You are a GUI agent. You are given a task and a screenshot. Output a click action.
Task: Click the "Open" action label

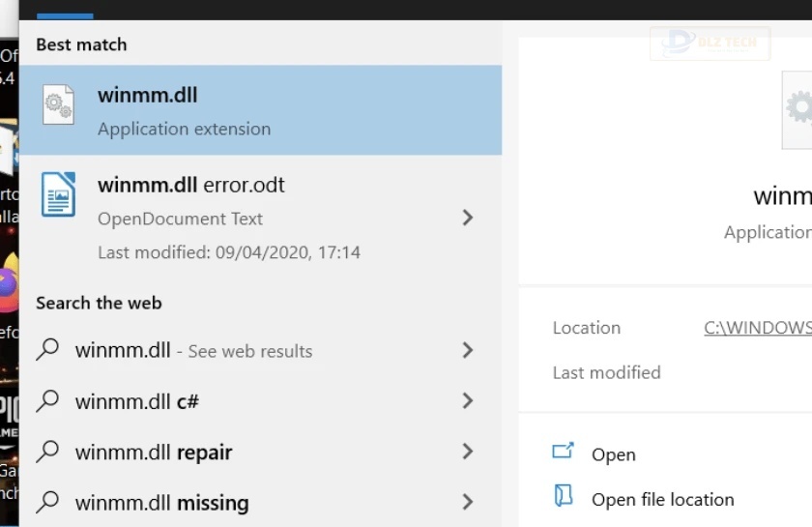click(614, 454)
